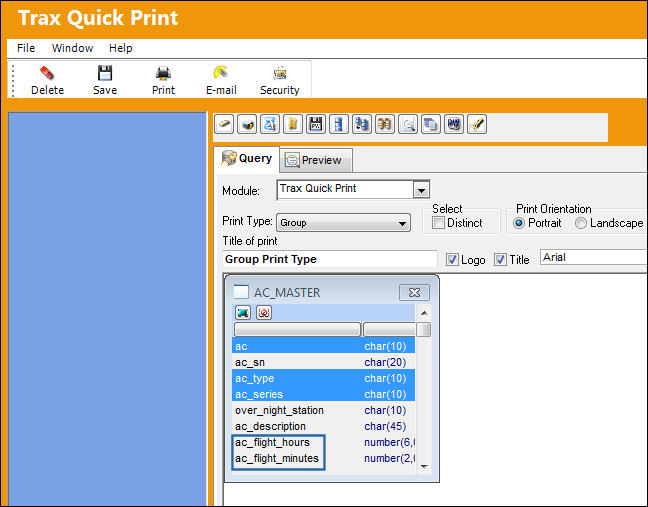648x507 pixels.
Task: Select the Landscape orientation radio button
Action: pyautogui.click(x=581, y=223)
